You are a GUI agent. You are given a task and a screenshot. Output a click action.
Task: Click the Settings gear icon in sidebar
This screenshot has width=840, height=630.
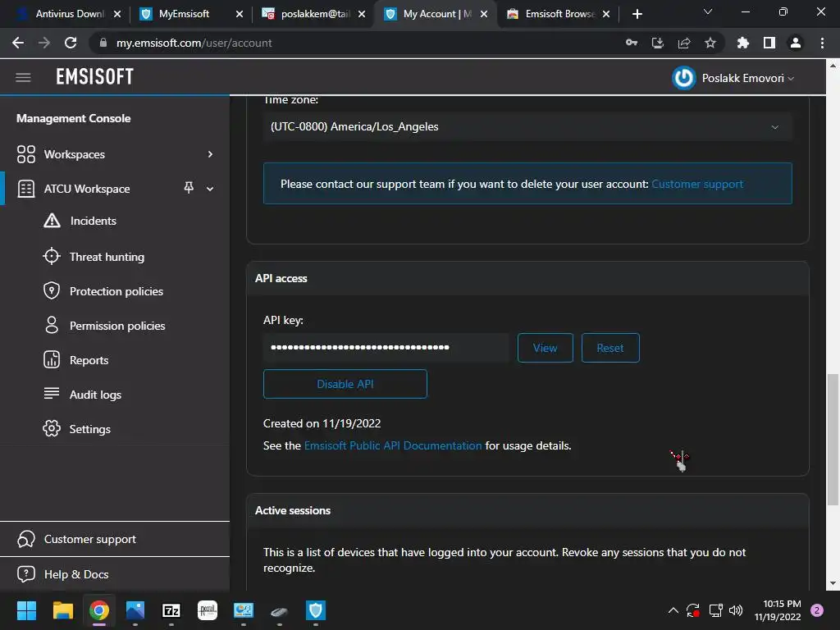tap(52, 428)
